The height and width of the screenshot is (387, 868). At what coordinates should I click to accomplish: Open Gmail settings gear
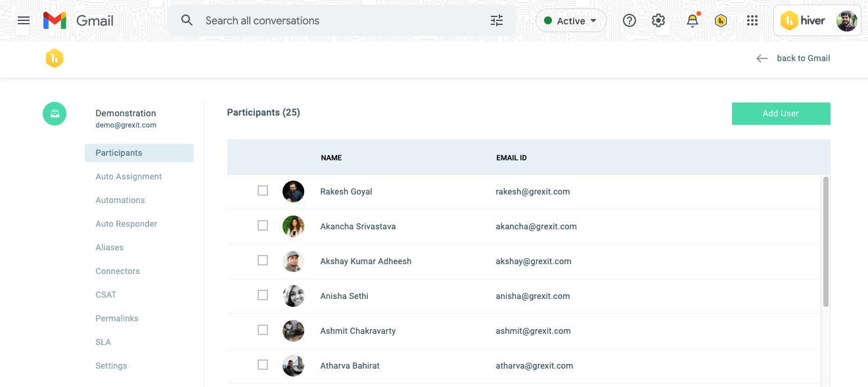658,20
